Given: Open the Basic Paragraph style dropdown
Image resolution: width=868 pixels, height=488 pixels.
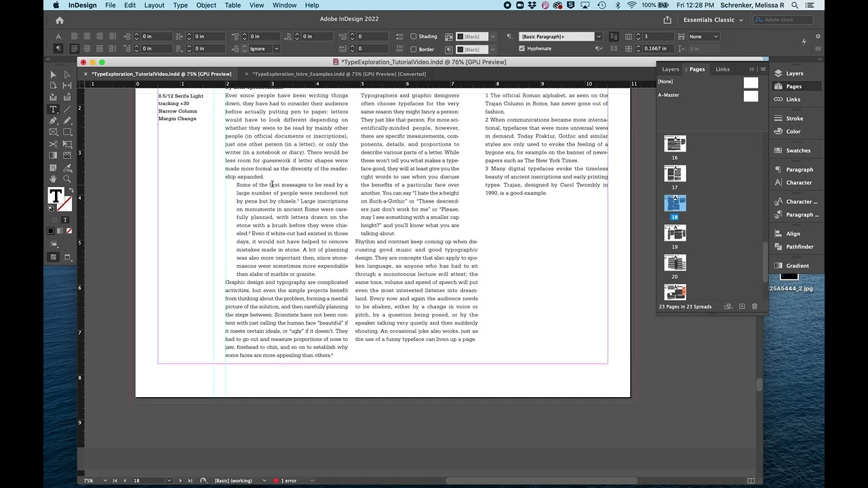Looking at the screenshot, I should tap(598, 37).
